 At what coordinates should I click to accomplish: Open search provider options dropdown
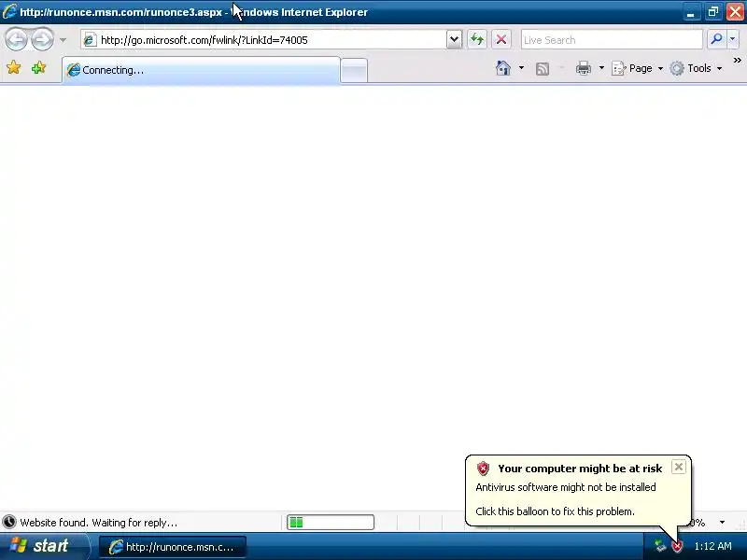click(x=733, y=39)
